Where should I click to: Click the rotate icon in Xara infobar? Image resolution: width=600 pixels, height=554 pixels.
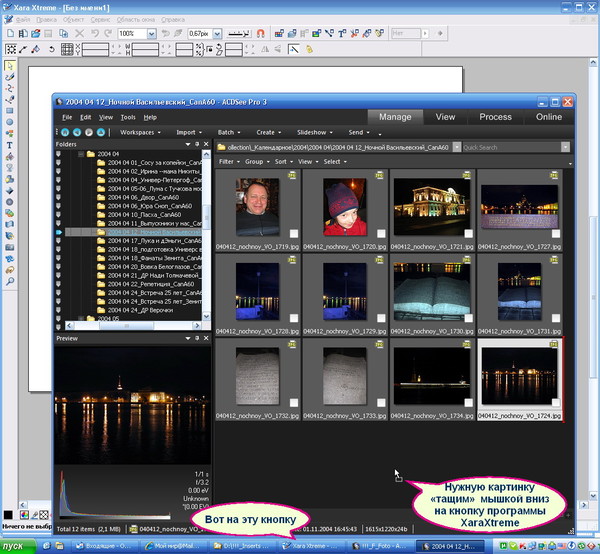click(52, 49)
